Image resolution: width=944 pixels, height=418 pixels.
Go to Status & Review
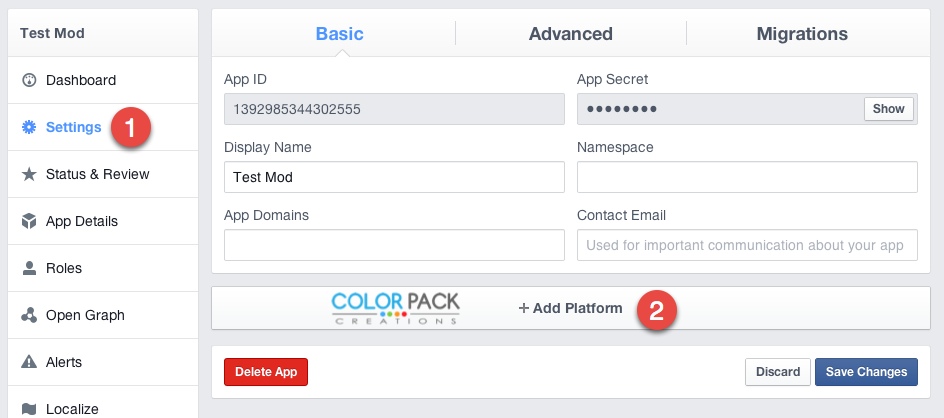[x=103, y=174]
